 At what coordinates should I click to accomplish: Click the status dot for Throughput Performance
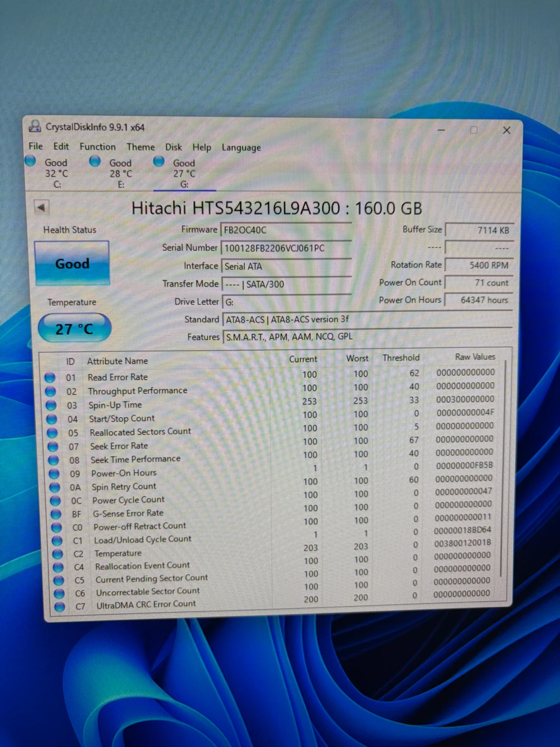coord(50,391)
